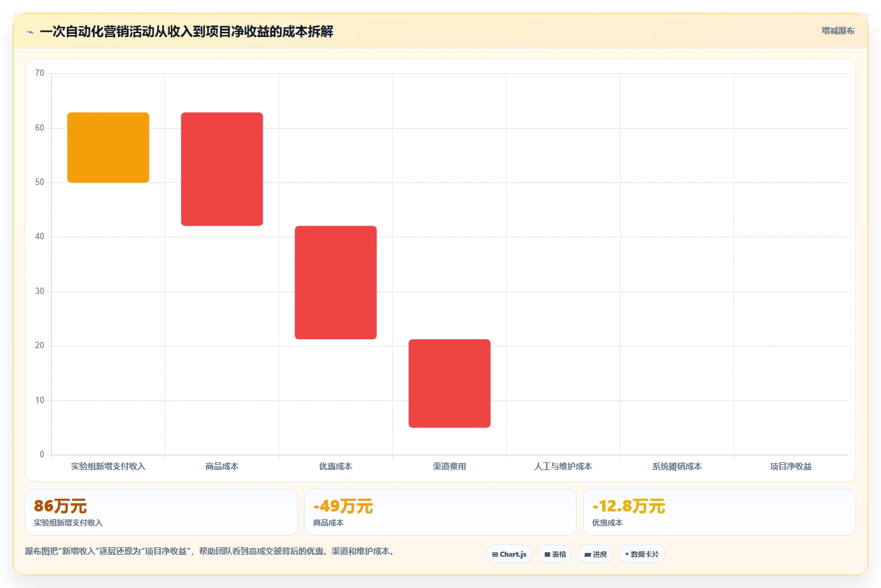Click the y-axis value 50
881x588 pixels.
point(40,182)
